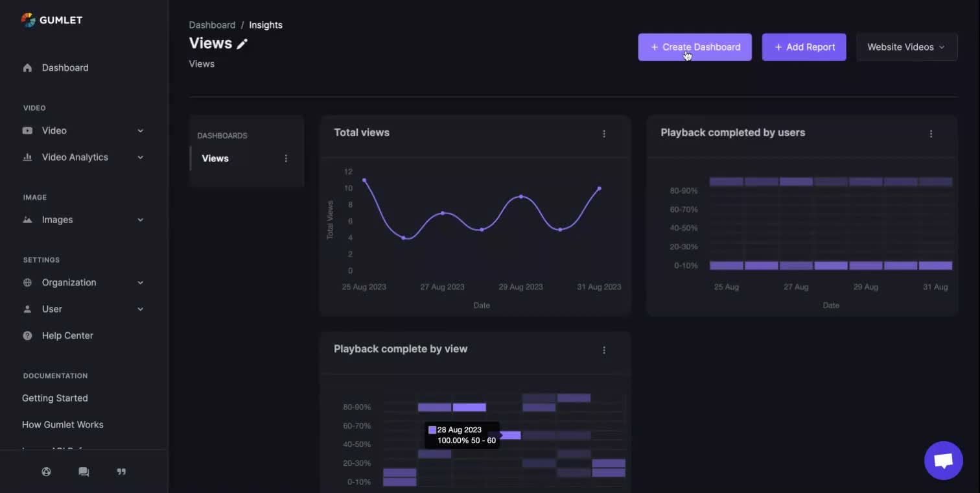
Task: Select the Views dashboard in Dashboards list
Action: pos(215,158)
